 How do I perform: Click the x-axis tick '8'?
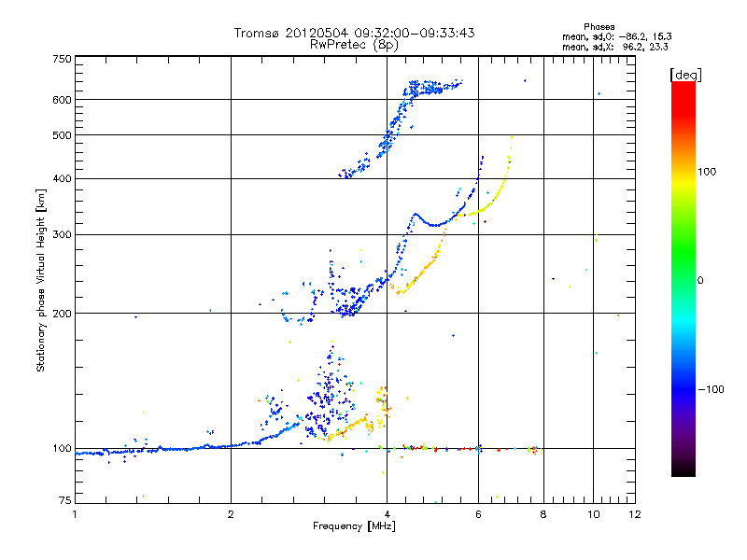pyautogui.click(x=543, y=514)
